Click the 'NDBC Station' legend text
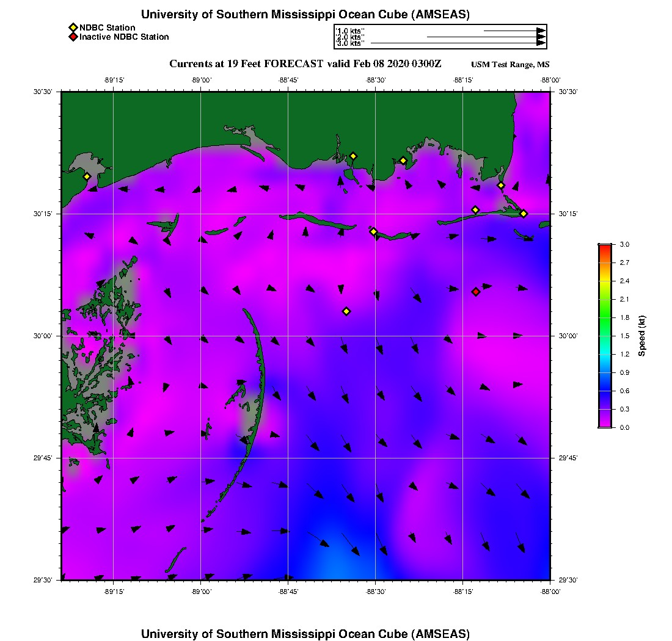Screen dimensions: 672x641 [x=108, y=27]
